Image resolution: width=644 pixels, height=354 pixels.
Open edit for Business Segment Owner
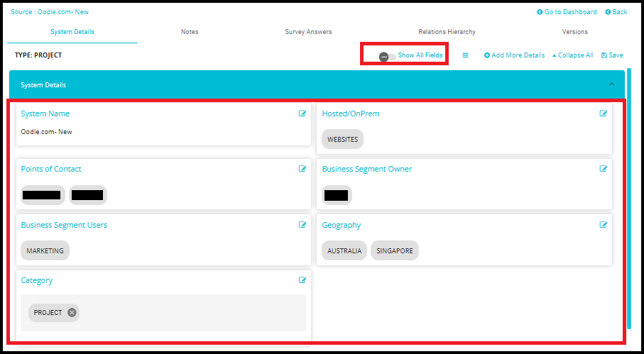(x=604, y=169)
